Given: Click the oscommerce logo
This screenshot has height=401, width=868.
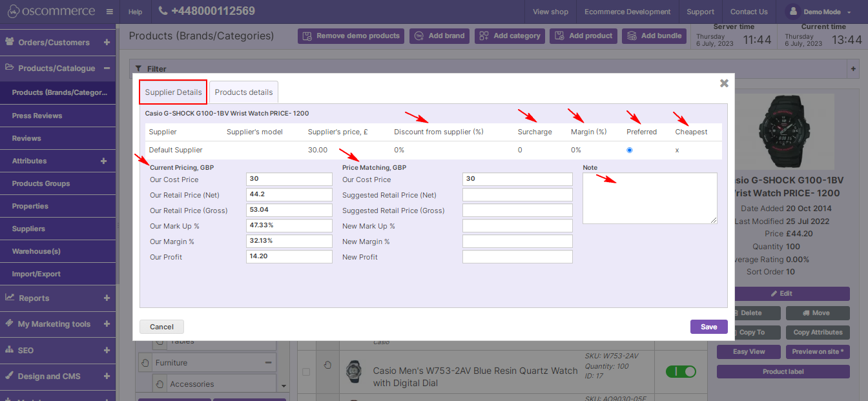Looking at the screenshot, I should [x=51, y=12].
